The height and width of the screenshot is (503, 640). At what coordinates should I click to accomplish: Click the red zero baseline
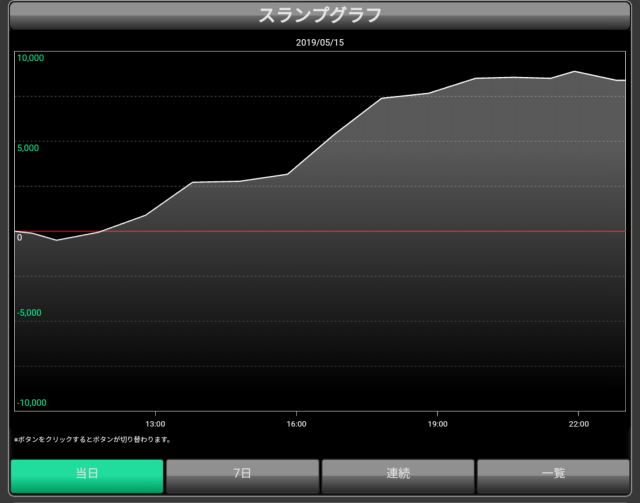[x=400, y=231]
